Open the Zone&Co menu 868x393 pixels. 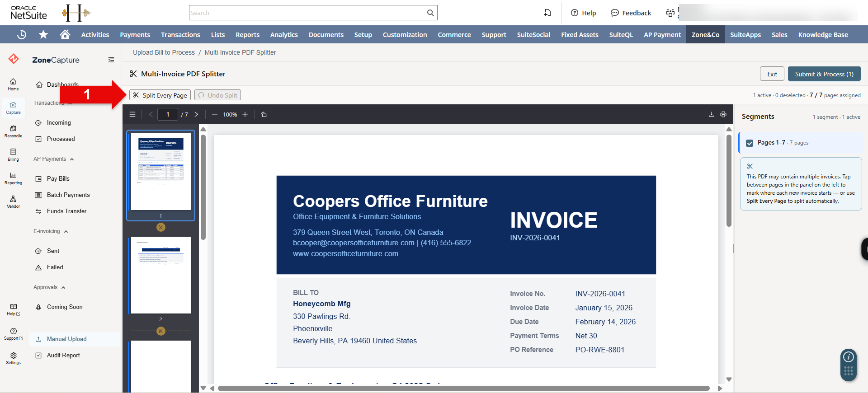point(705,34)
